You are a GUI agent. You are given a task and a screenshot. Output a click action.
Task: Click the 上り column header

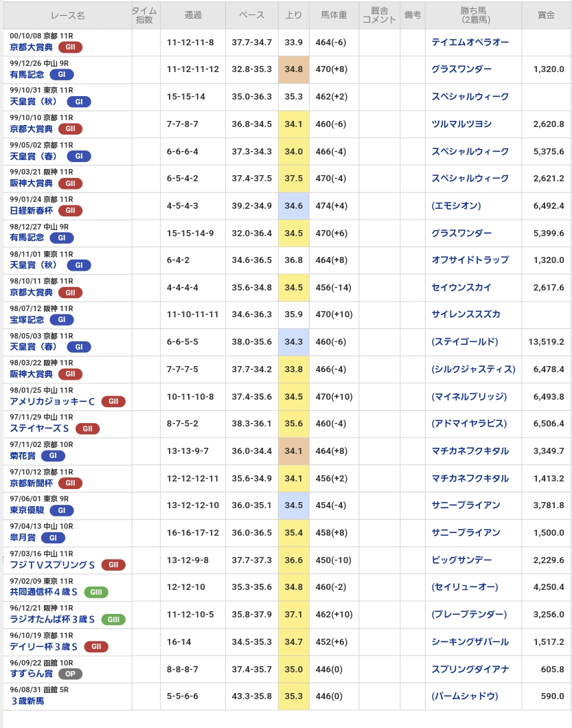(293, 14)
